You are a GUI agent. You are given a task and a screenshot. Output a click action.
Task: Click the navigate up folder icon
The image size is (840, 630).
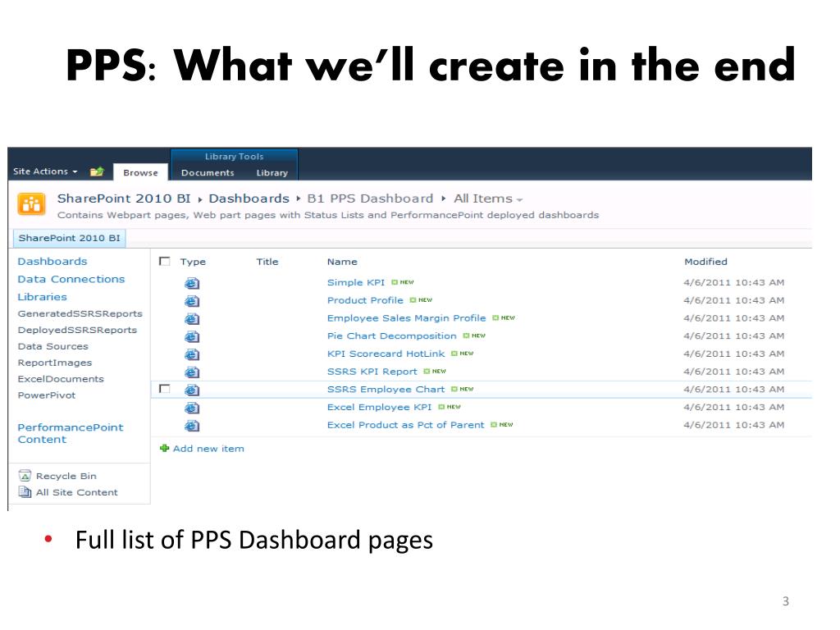(x=97, y=171)
